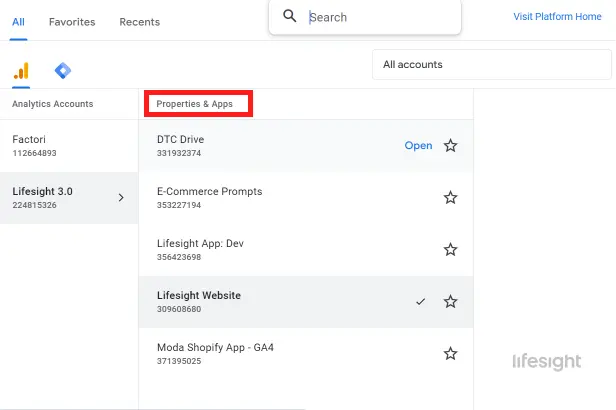The height and width of the screenshot is (410, 616).
Task: Select the Google Analytics product icon
Action: [21, 71]
